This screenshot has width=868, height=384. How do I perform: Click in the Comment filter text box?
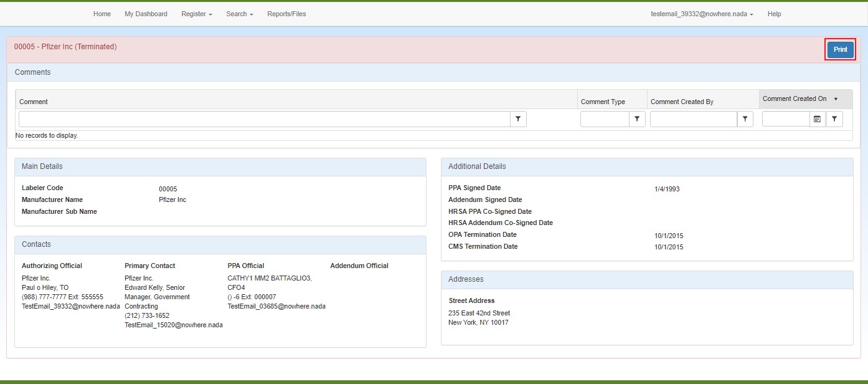(265, 119)
